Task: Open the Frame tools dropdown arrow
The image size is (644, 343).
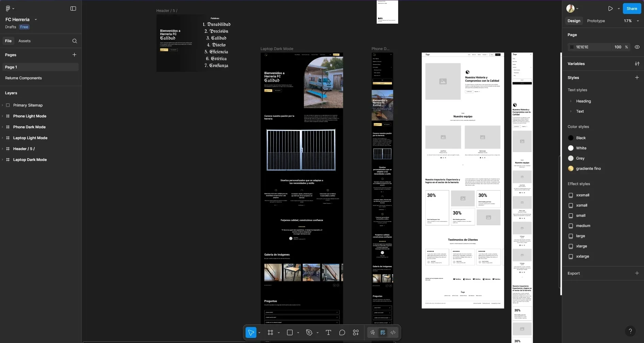Action: click(x=279, y=332)
